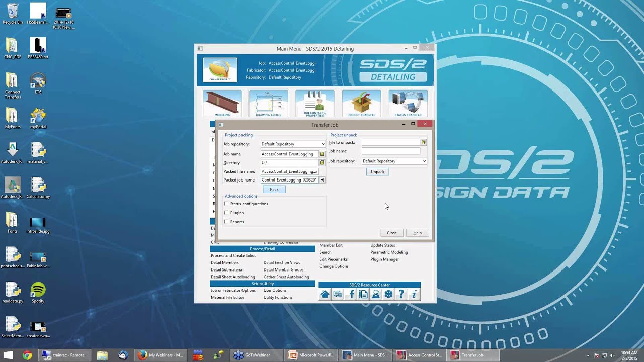This screenshot has width=644, height=362.
Task: Click the packing Job name field
Action: pos(289,154)
